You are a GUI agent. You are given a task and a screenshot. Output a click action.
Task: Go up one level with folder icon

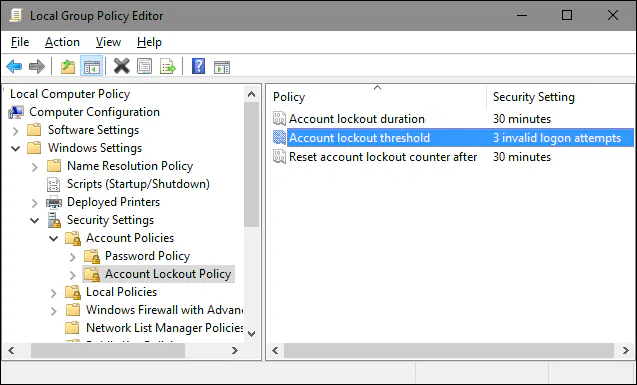pyautogui.click(x=68, y=66)
